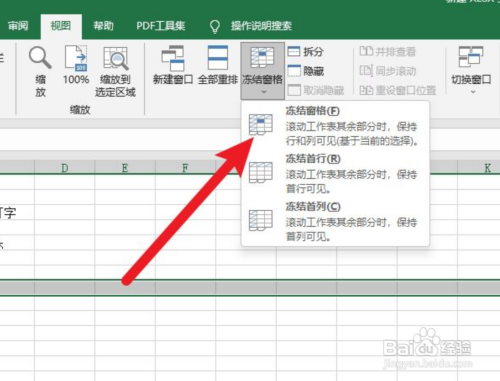Click Arrange All (全部重排)

(218, 65)
